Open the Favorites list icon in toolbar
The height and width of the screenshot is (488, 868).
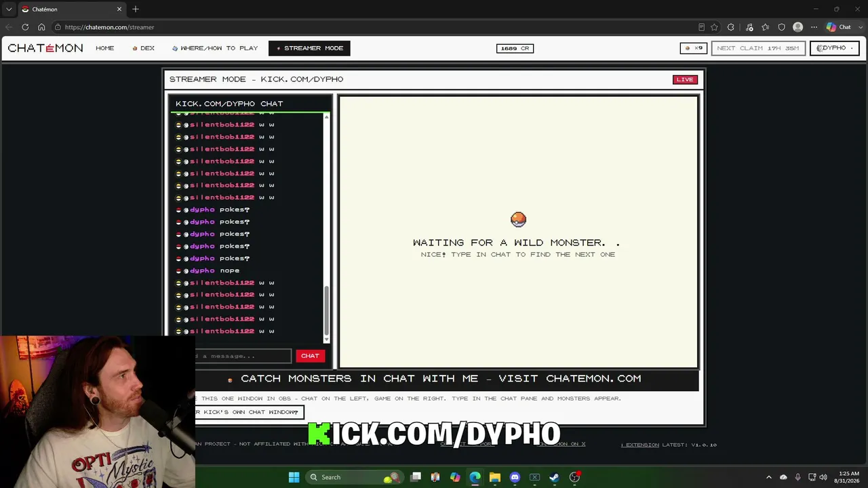point(766,27)
